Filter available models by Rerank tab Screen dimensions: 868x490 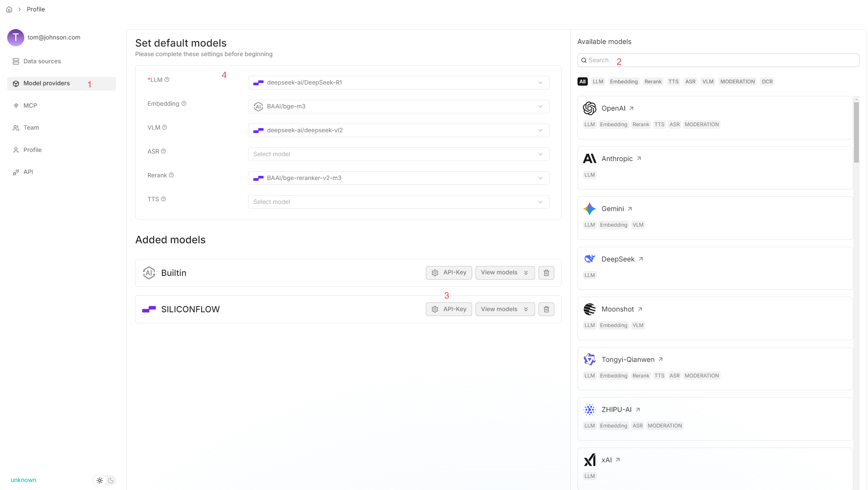(x=653, y=81)
